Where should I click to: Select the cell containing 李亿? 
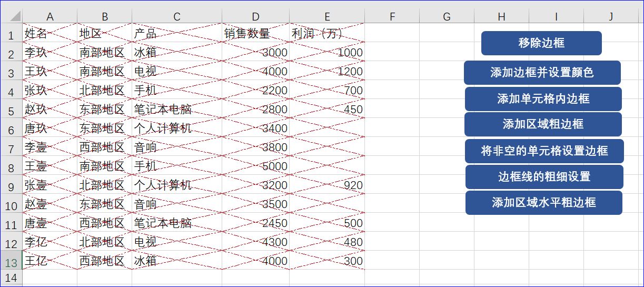tap(50, 242)
